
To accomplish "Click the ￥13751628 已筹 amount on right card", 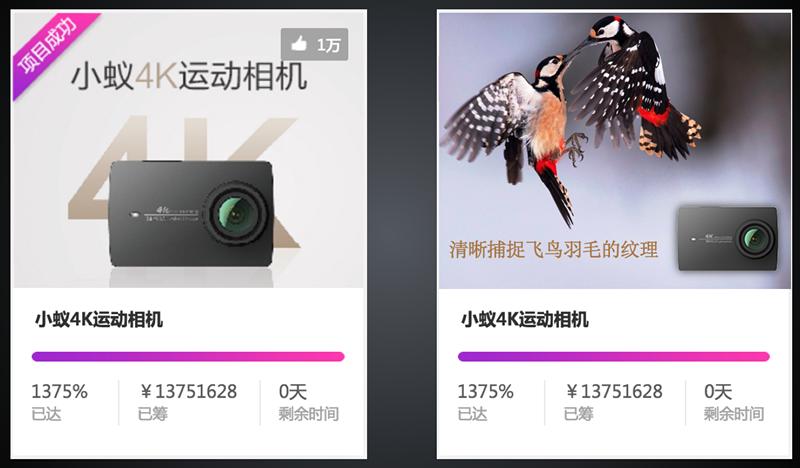I will point(613,402).
